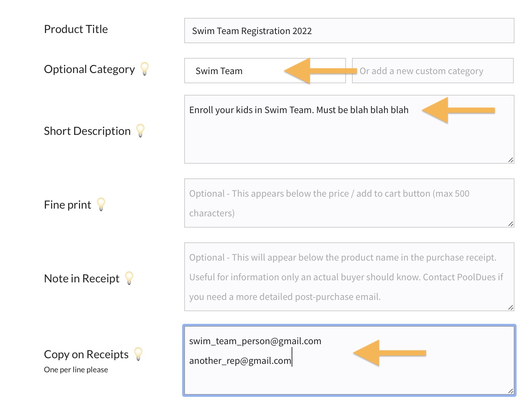
Task: Show the Note in Receipt lightbulb hint
Action: (x=129, y=278)
